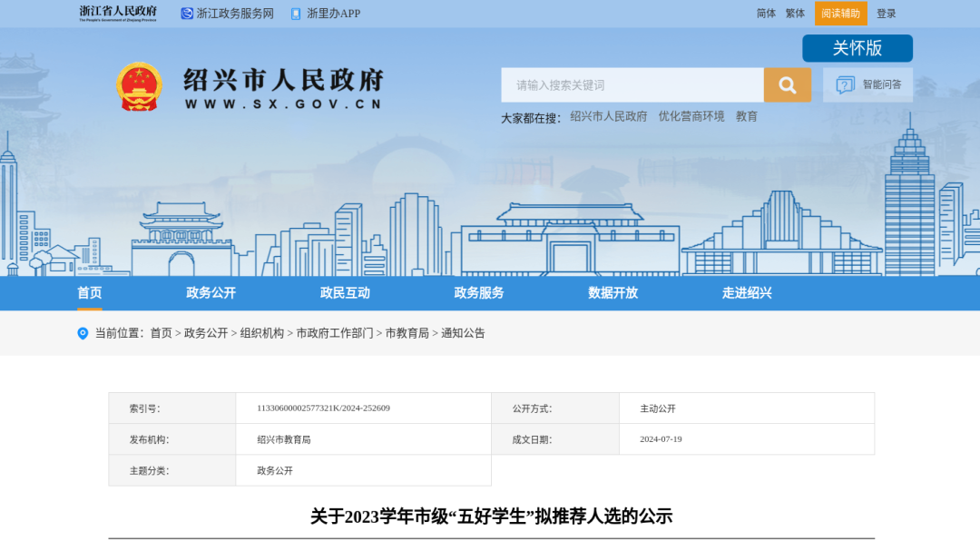Click the 登录 link

coord(886,14)
